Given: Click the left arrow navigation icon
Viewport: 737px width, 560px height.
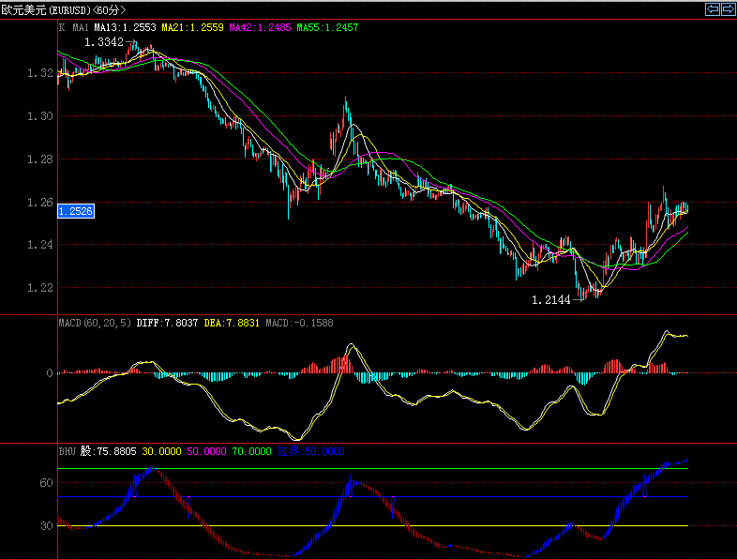Looking at the screenshot, I should pos(712,9).
